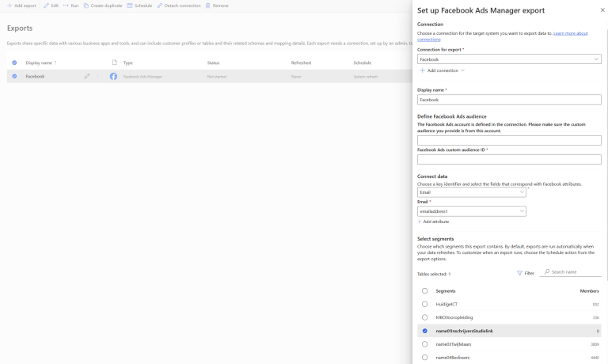Click the Facebook Ads account input field
Screen dimensions: 608x364
pyautogui.click(x=509, y=140)
